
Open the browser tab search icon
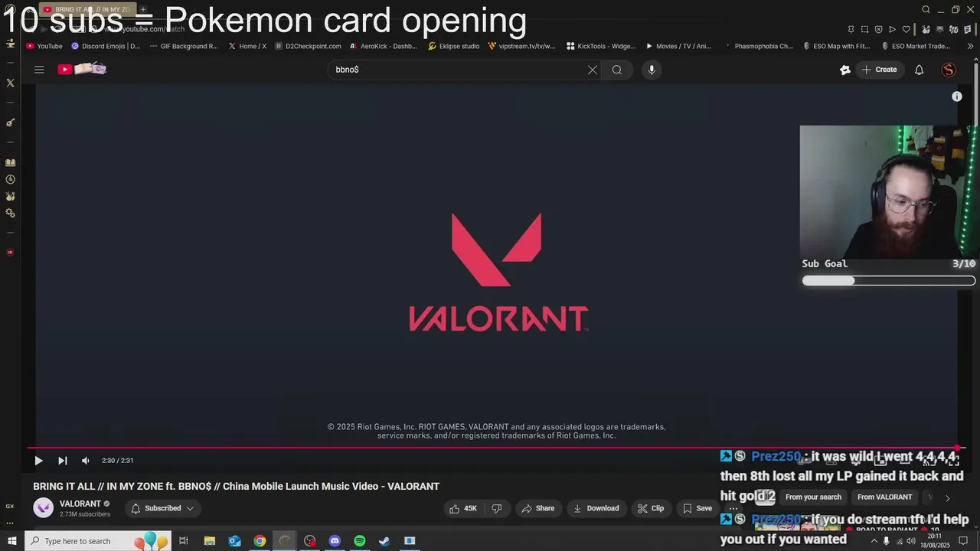926,10
